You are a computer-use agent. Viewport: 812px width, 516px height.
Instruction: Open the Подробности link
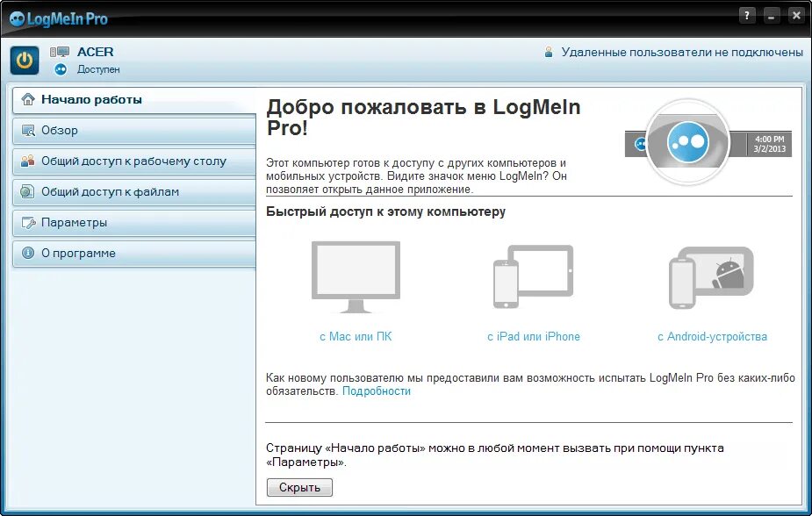point(377,391)
